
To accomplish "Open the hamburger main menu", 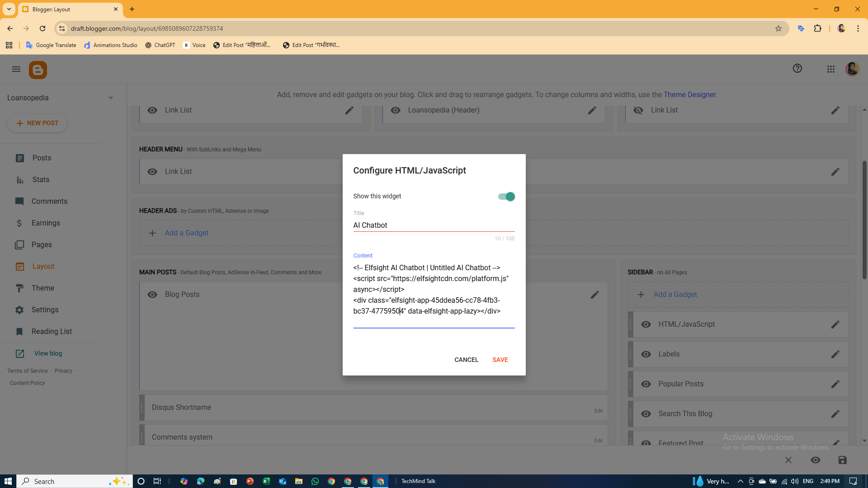I will [x=16, y=69].
